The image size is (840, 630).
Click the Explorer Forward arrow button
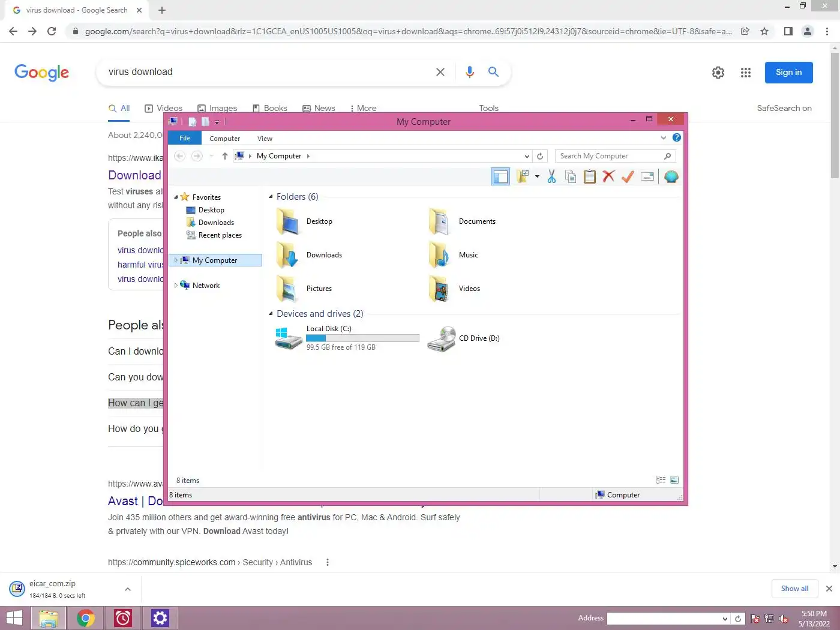[197, 156]
